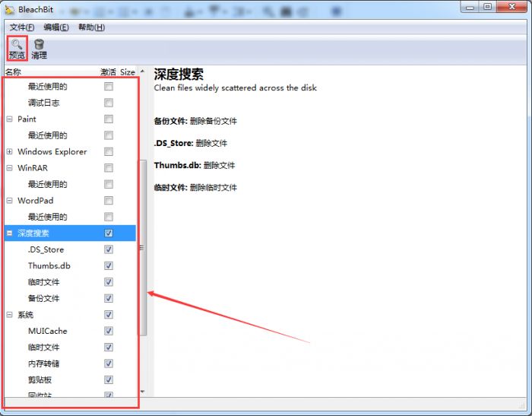Image resolution: width=532 pixels, height=416 pixels.
Task: Collapse the 深度搜索 tree node
Action: coord(9,233)
